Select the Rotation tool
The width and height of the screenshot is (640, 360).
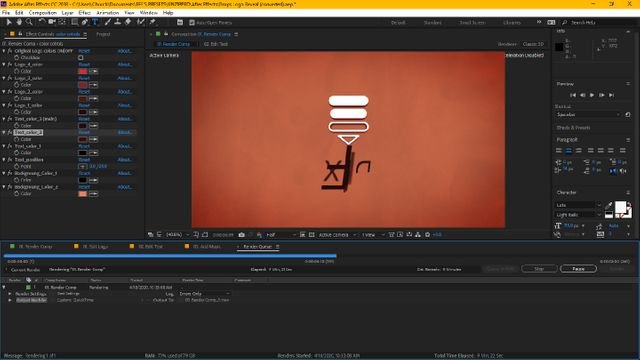click(x=42, y=22)
